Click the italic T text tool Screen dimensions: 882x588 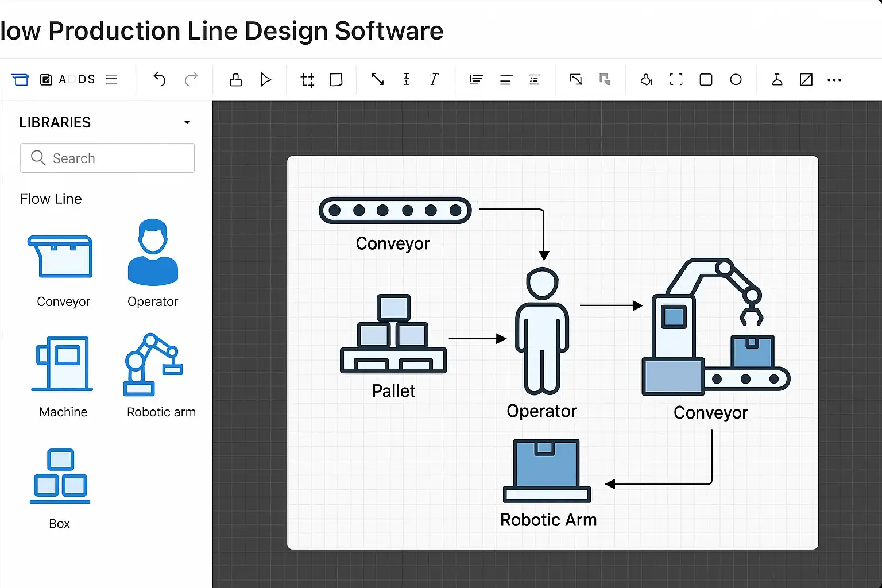[x=434, y=79]
